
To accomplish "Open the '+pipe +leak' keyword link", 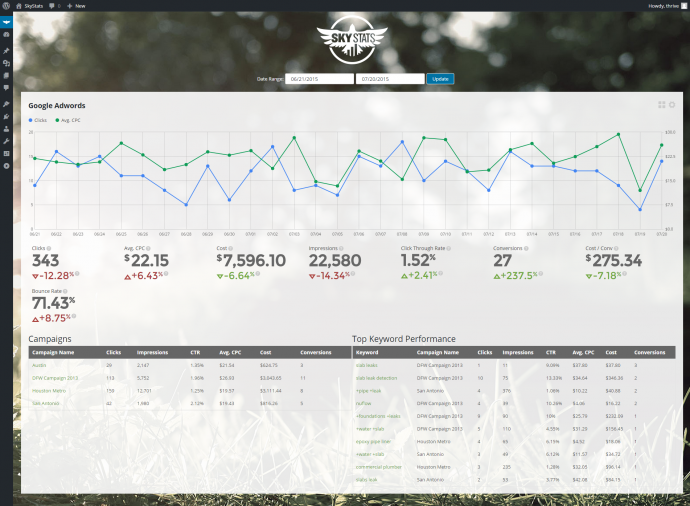I will (x=368, y=391).
